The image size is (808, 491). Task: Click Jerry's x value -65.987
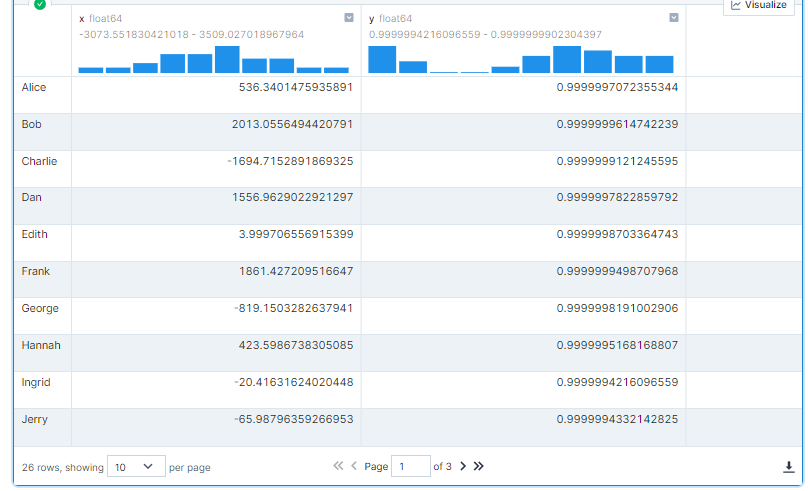293,419
